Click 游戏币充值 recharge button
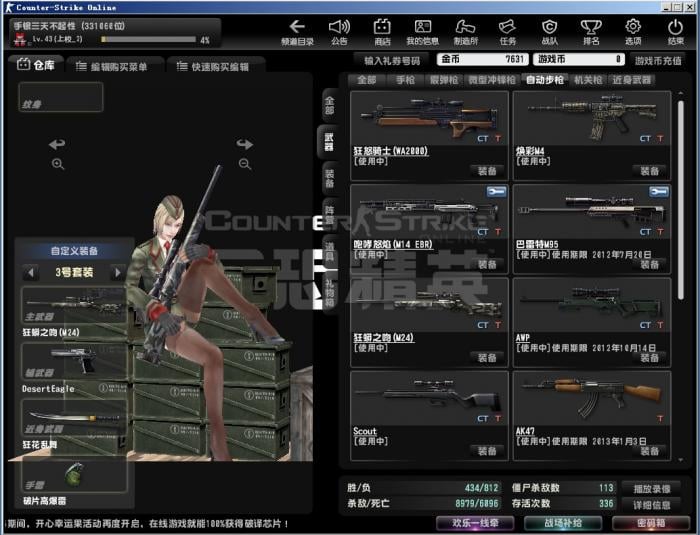The width and height of the screenshot is (700, 535). pyautogui.click(x=658, y=60)
